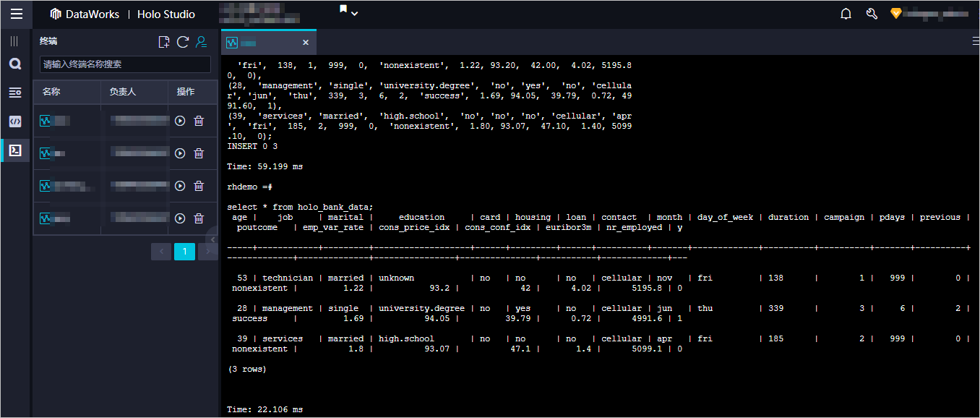Image resolution: width=980 pixels, height=418 pixels.
Task: Click the '5195.8' nr_employed value
Action: pos(645,288)
